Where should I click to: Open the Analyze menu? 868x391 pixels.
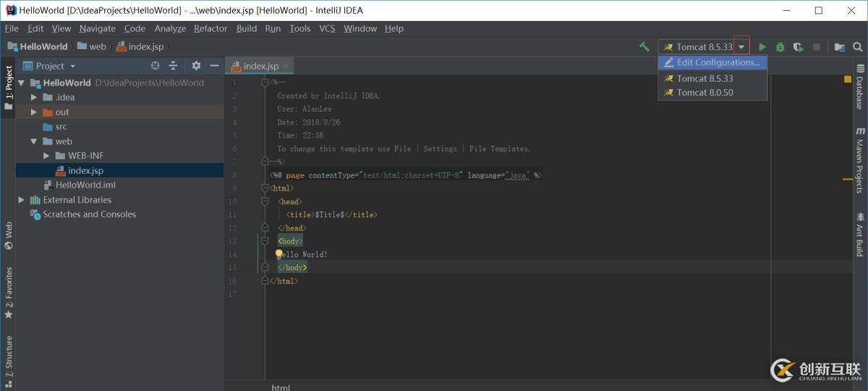point(170,28)
